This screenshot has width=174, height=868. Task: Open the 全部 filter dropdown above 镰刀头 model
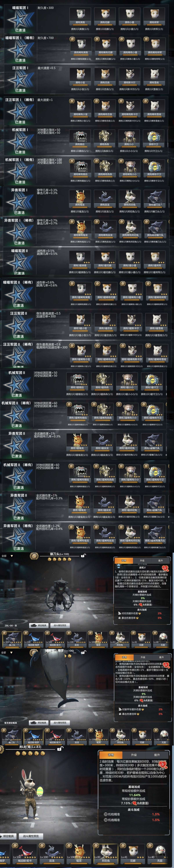7,556
